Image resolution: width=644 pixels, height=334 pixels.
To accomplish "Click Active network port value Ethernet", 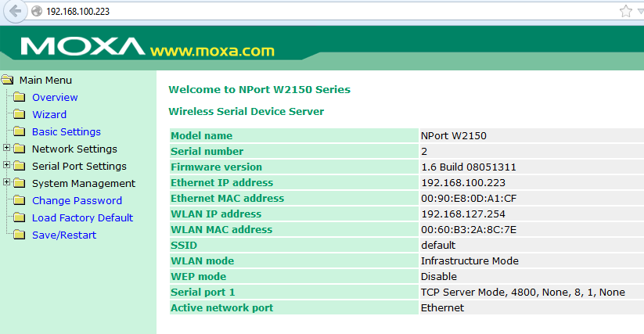I will click(x=442, y=307).
